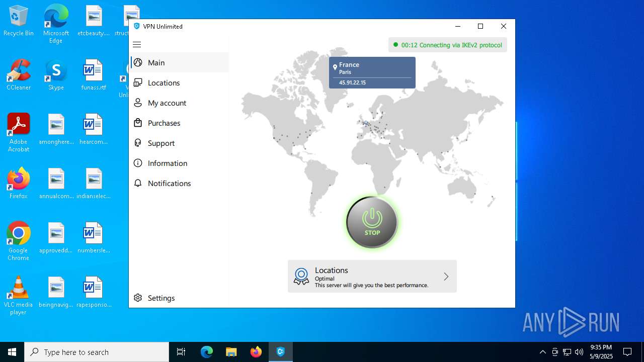
Task: Click VPN Unlimited taskbar button
Action: [281, 352]
